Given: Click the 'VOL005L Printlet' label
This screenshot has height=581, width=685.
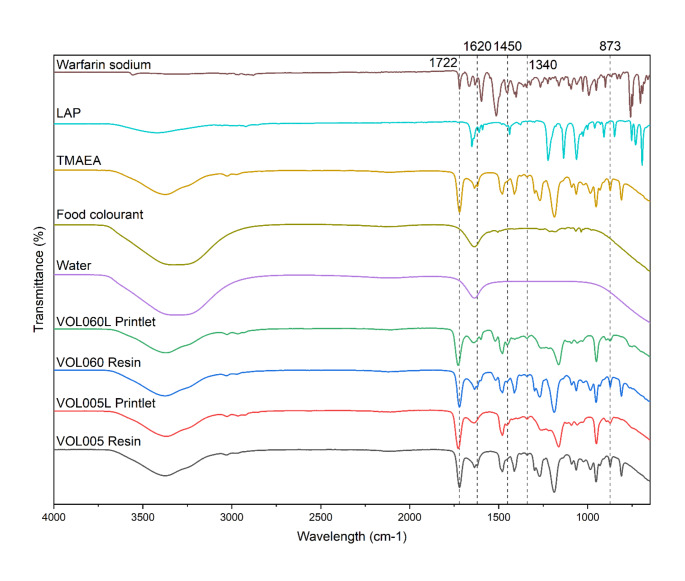Looking at the screenshot, I should point(106,403).
